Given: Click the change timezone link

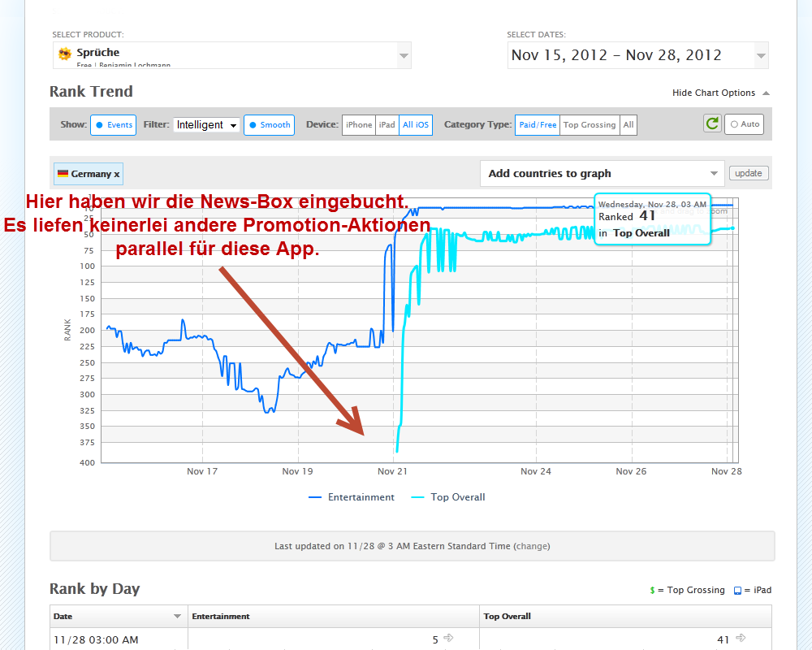Looking at the screenshot, I should pos(532,546).
